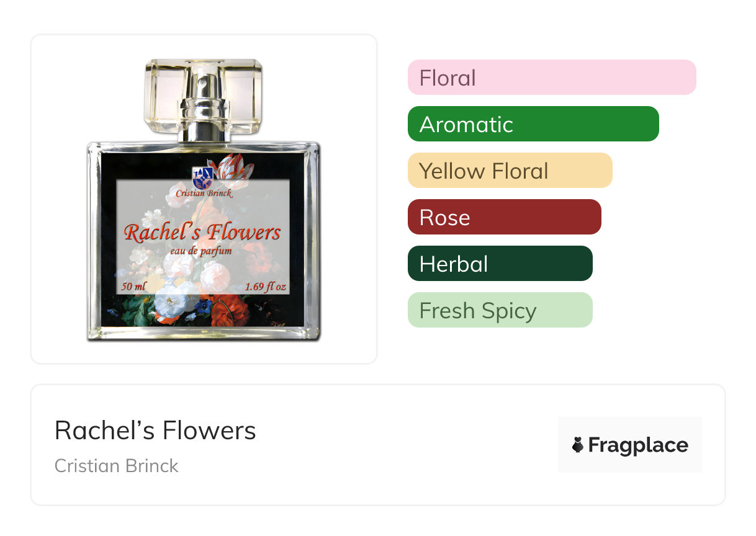Select the Herbal accord bar

tap(500, 264)
